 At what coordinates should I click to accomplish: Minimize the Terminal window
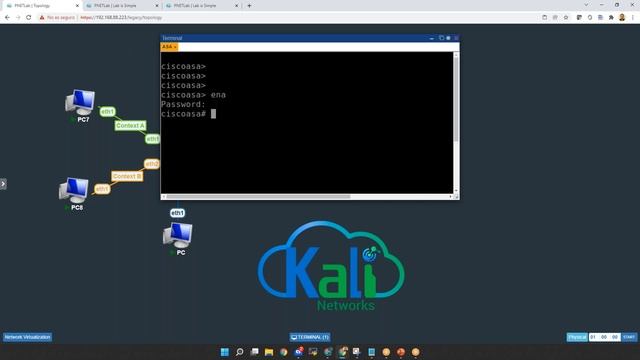coord(432,38)
